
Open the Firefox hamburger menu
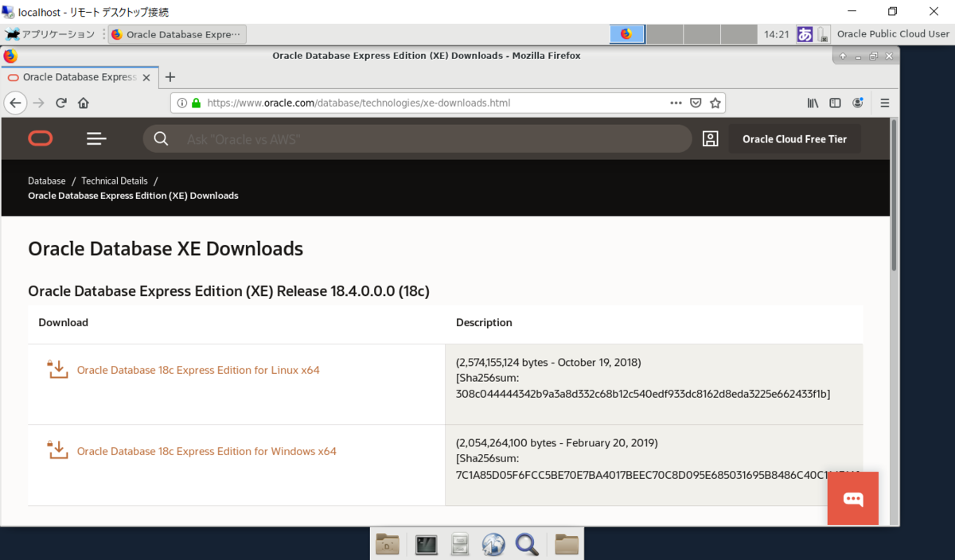(885, 103)
